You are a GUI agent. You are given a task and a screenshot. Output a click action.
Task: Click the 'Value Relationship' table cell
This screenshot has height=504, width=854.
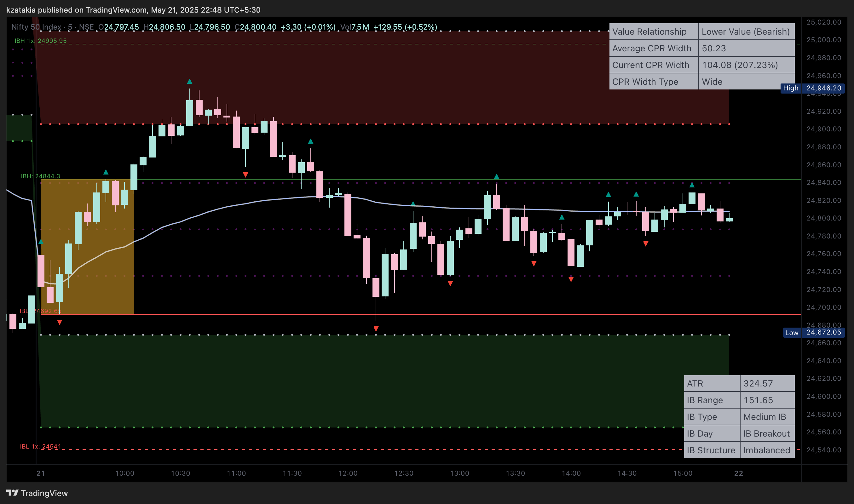(x=654, y=31)
